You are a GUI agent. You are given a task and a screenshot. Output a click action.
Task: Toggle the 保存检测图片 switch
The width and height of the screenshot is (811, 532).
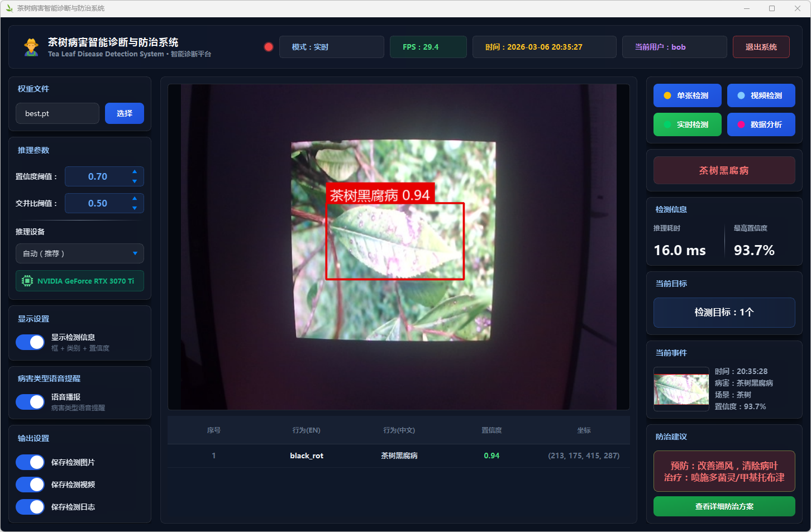click(x=30, y=462)
